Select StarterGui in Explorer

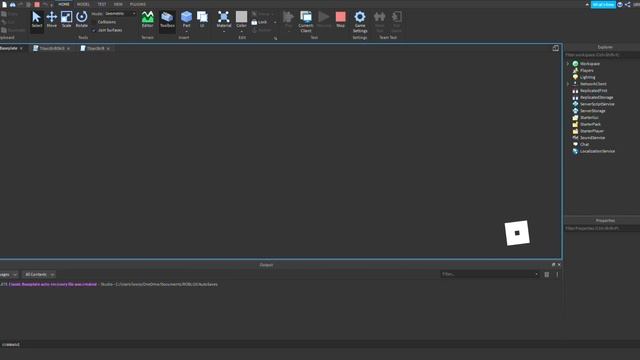[x=589, y=118]
